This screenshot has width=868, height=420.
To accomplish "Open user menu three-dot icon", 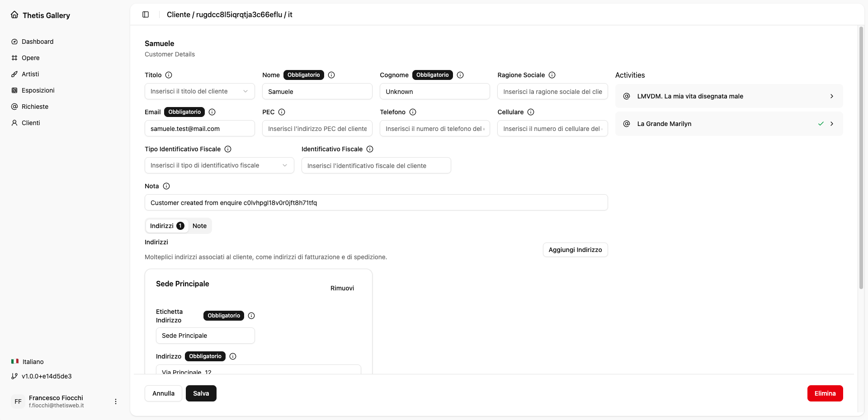I will [116, 401].
